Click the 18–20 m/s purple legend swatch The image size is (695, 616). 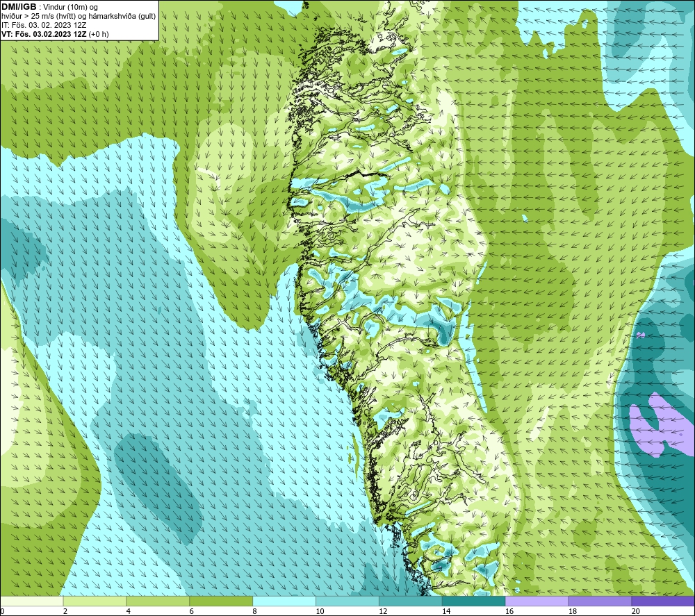(600, 601)
